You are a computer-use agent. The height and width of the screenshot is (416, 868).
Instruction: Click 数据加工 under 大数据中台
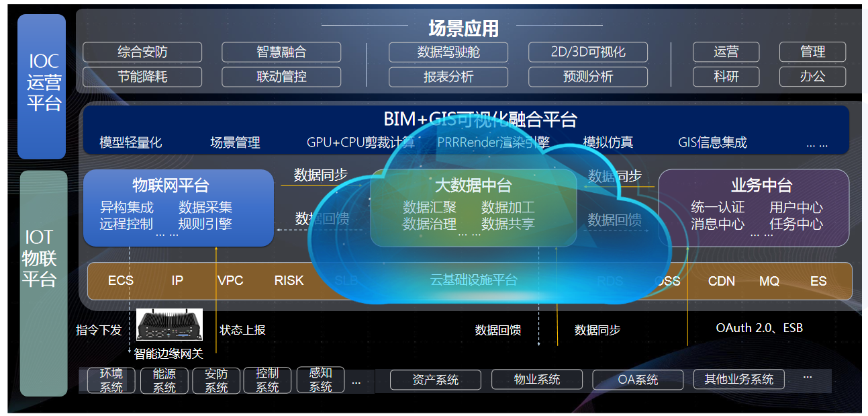508,208
